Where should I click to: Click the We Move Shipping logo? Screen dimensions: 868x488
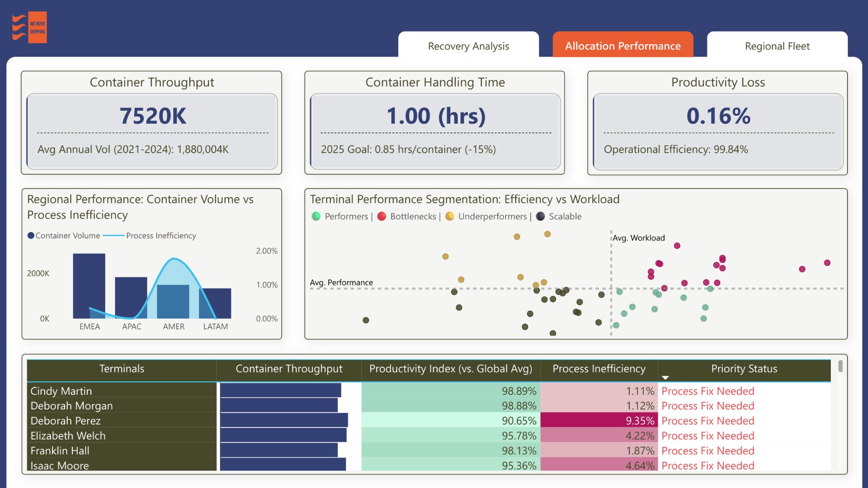(29, 27)
